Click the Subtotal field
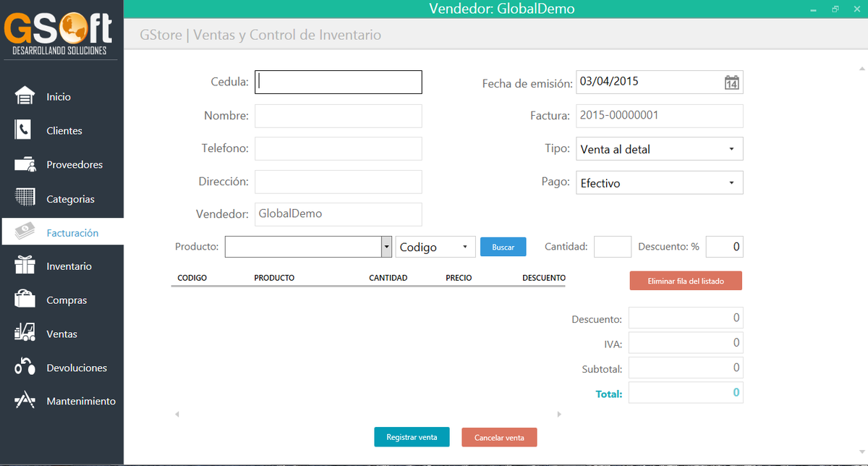This screenshot has height=466, width=868. (686, 368)
